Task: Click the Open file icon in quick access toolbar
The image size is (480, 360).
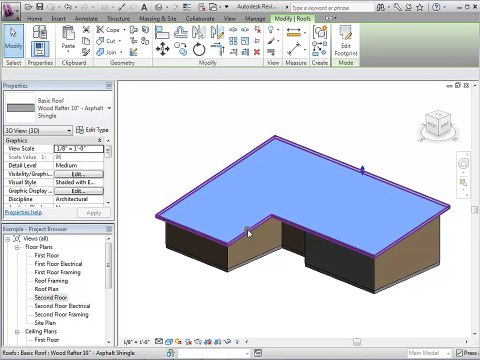Action: tap(28, 7)
